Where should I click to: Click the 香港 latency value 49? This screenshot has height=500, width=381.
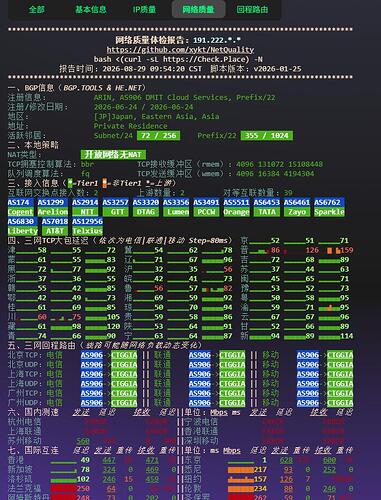coord(85,460)
